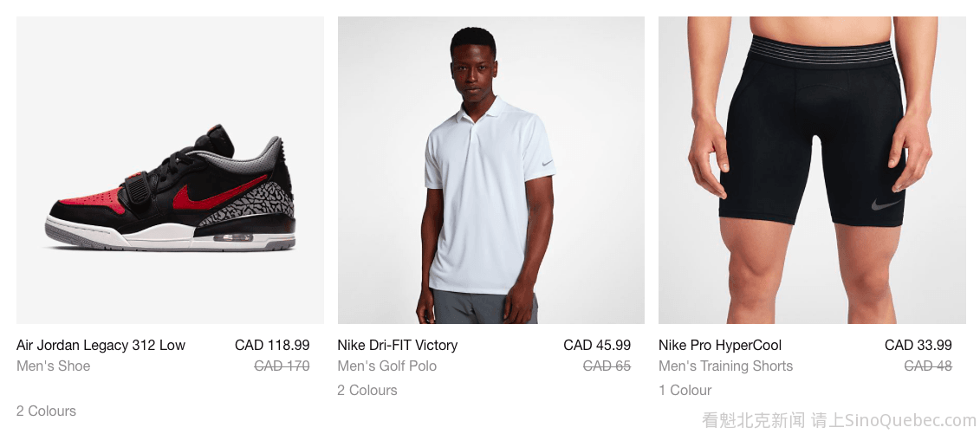The width and height of the screenshot is (980, 434).
Task: Click the grey Nike swoosh on the polo
Action: (547, 163)
